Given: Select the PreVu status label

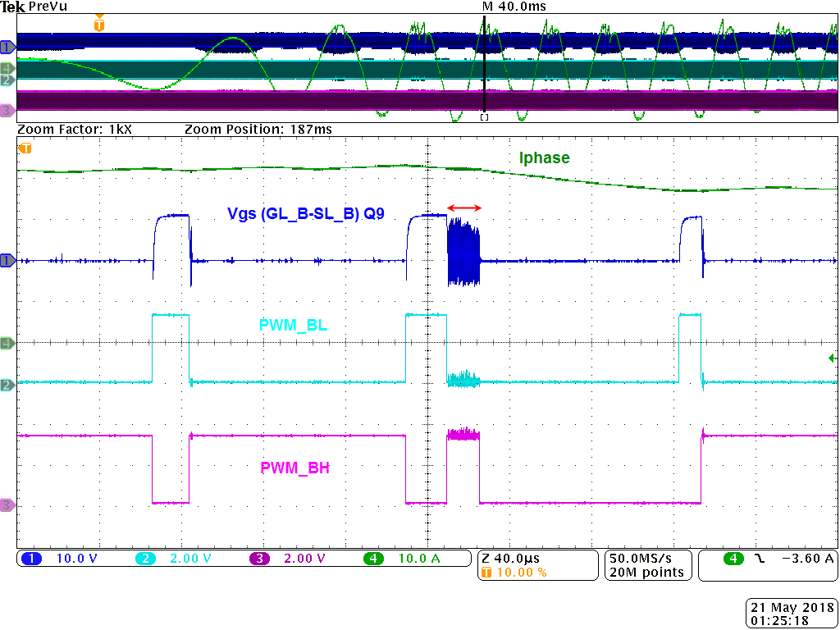Looking at the screenshot, I should pyautogui.click(x=46, y=7).
